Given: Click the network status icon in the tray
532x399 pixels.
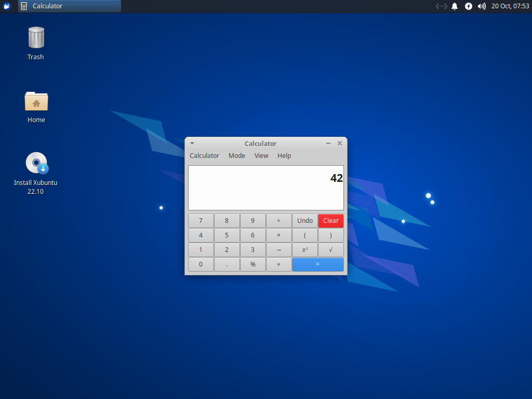Looking at the screenshot, I should pos(441,6).
